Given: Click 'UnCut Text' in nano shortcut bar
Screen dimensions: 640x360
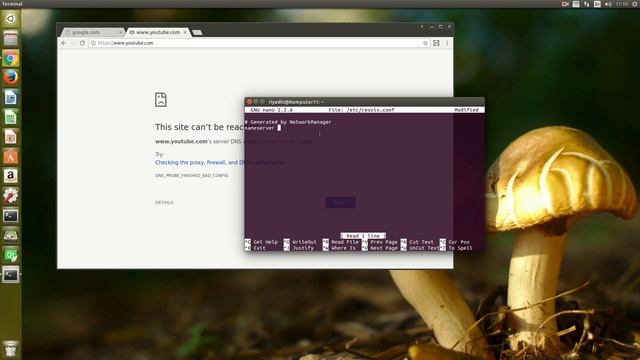Looking at the screenshot, I should pos(424,248).
